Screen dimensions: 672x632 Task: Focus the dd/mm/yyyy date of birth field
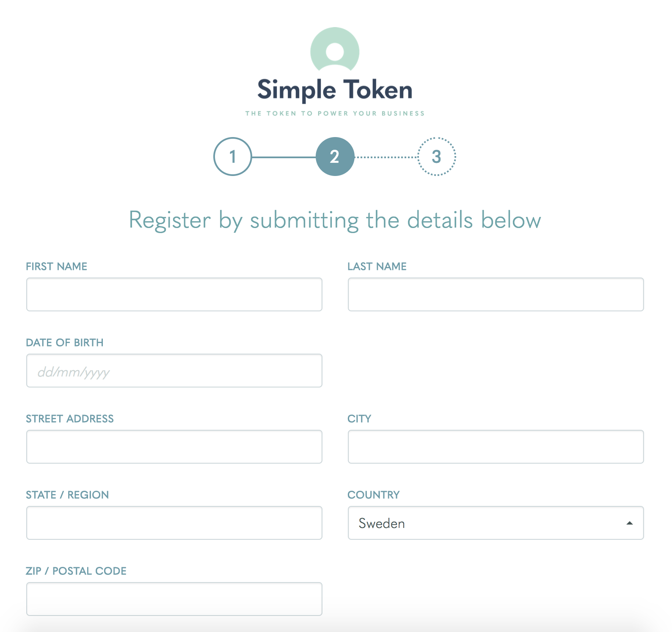(x=174, y=371)
